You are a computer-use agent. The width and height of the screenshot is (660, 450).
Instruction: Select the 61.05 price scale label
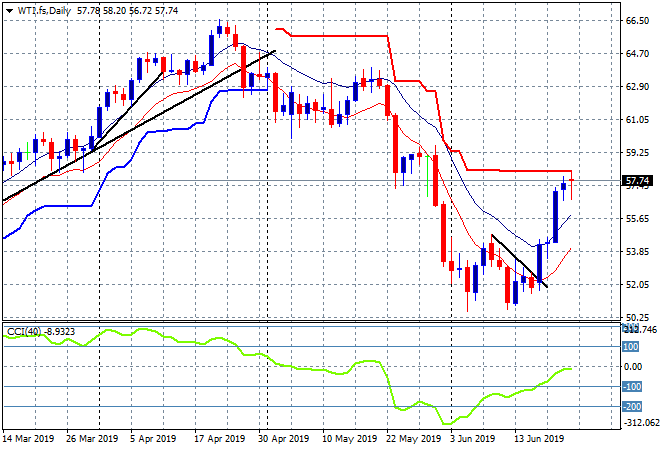[637, 120]
